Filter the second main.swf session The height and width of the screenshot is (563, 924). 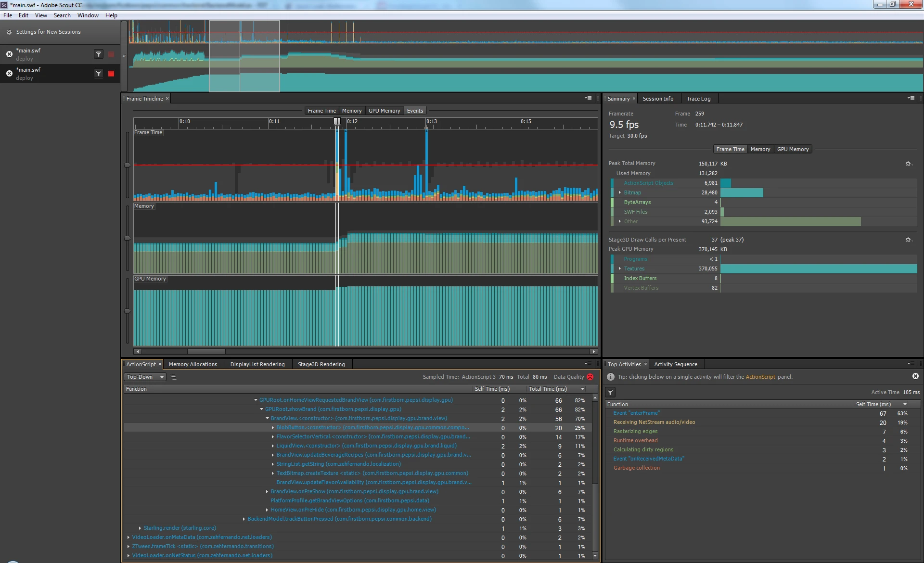coord(99,74)
